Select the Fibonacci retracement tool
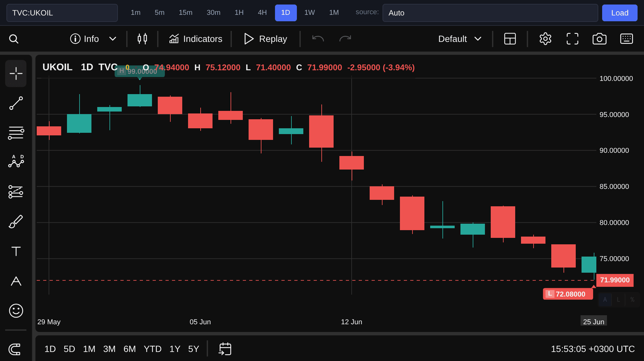644x361 pixels. coord(16,133)
